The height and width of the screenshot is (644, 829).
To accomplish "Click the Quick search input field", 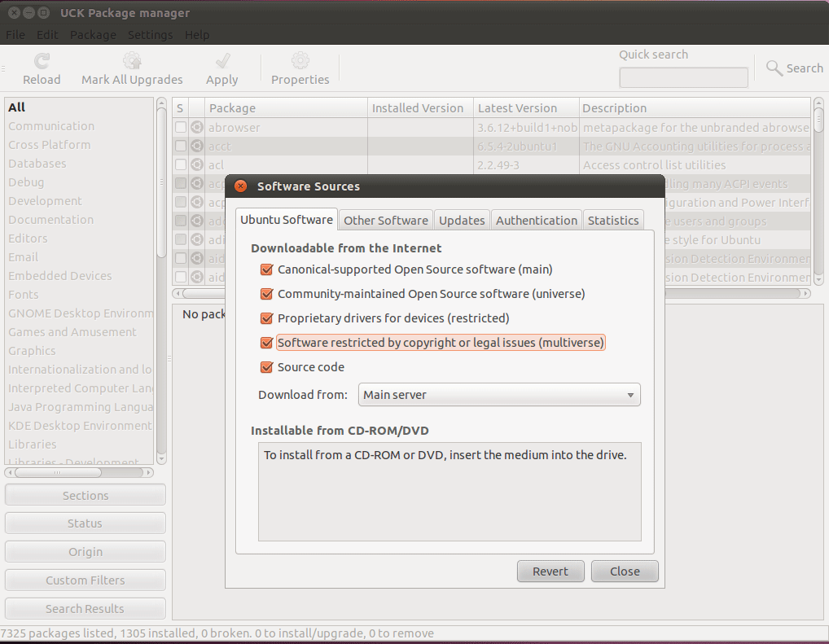I will tap(683, 77).
